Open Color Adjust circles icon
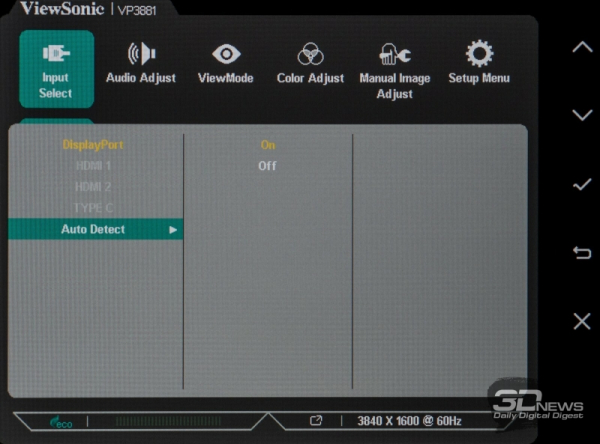This screenshot has height=444, width=600. pyautogui.click(x=310, y=54)
